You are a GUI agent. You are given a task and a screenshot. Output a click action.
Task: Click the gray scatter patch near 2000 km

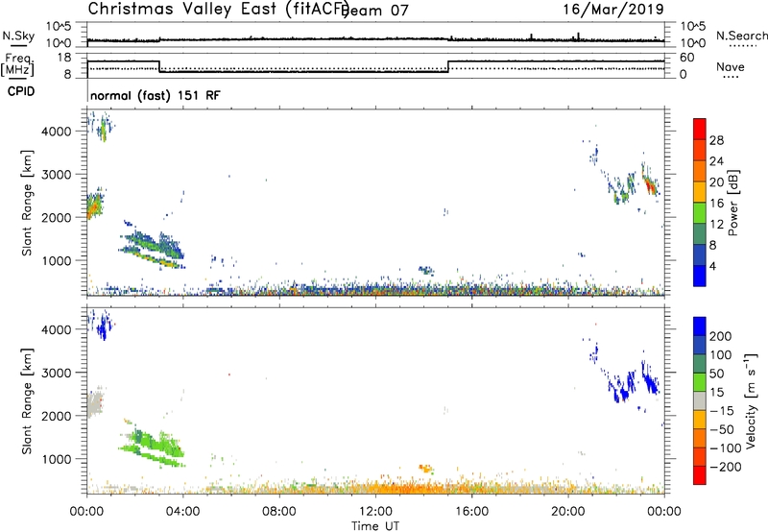coord(95,402)
